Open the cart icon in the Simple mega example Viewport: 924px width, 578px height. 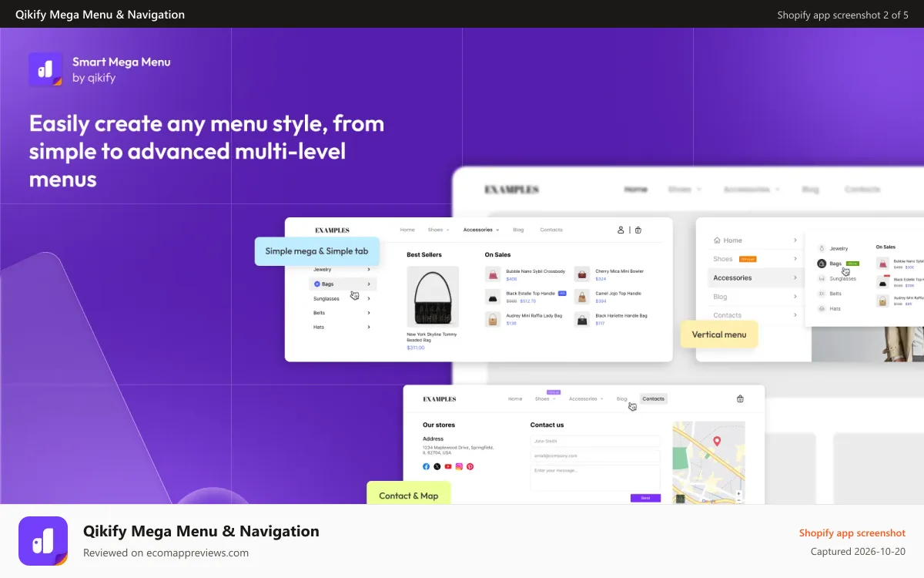(x=638, y=230)
